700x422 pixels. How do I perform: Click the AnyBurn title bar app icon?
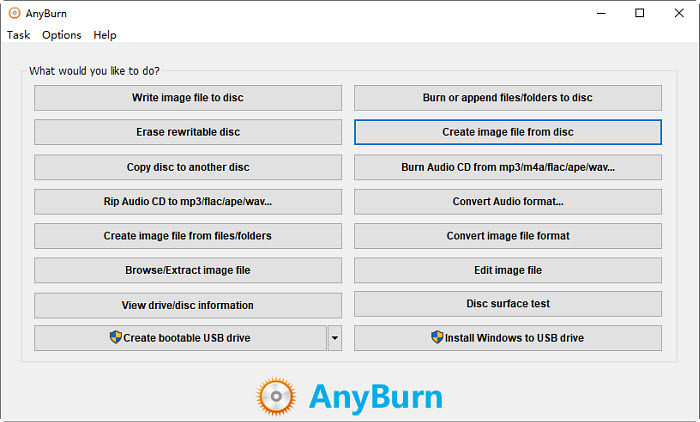click(x=14, y=13)
